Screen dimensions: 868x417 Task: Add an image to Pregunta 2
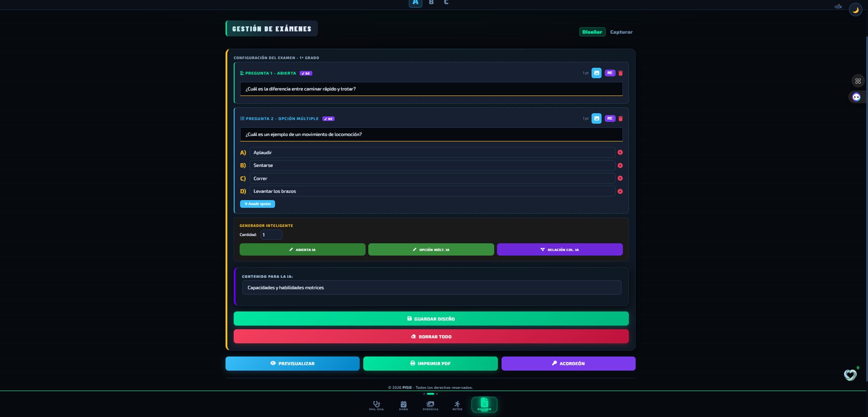(597, 118)
